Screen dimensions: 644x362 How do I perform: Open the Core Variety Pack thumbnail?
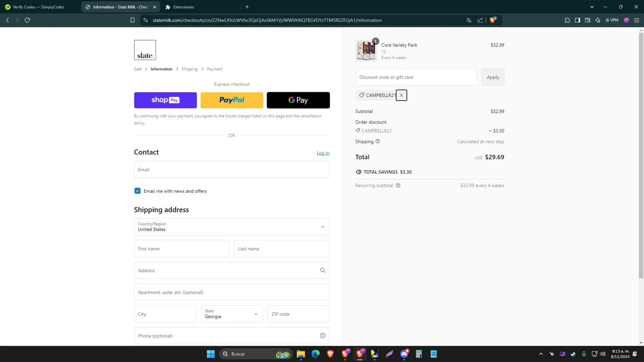pyautogui.click(x=366, y=51)
